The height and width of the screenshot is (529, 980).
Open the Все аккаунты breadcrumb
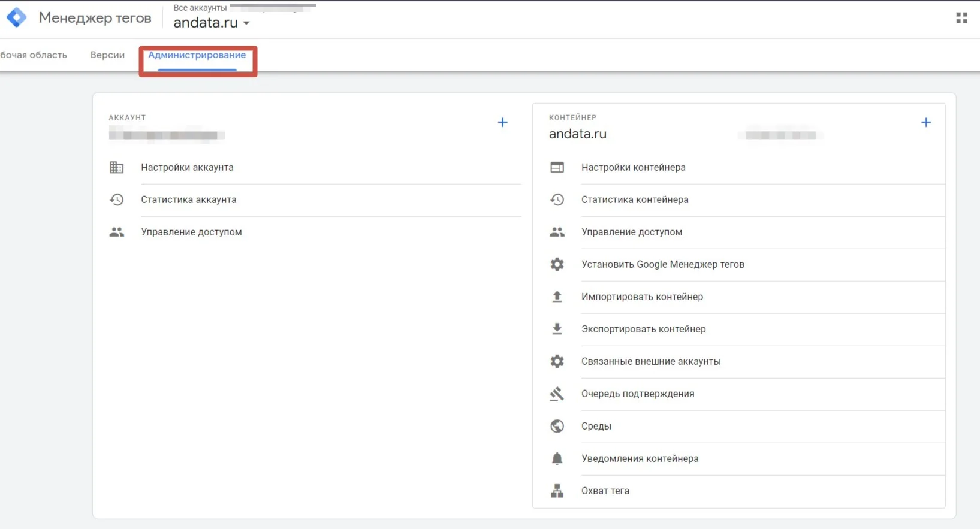pos(200,8)
